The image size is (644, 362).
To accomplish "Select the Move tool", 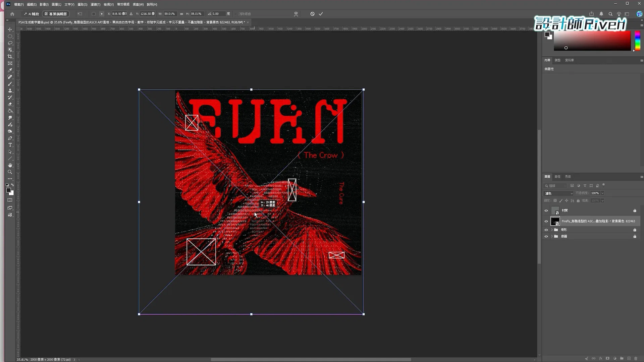I will pos(10,29).
